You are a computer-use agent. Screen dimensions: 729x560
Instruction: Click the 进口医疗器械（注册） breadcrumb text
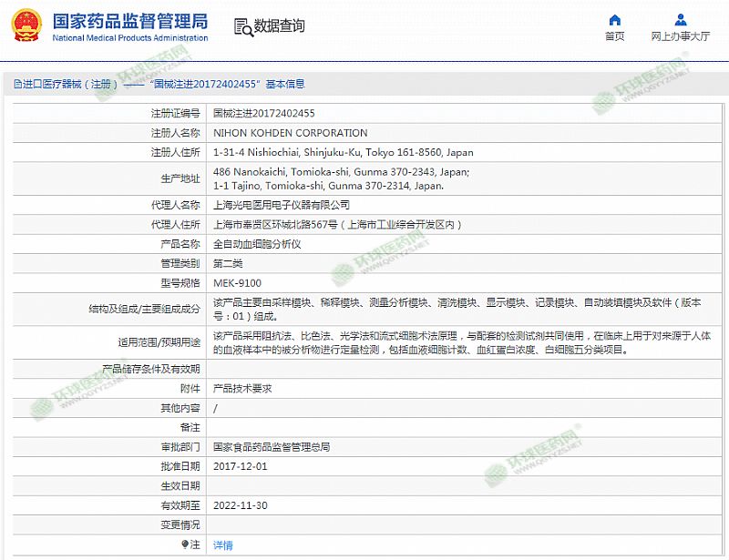point(73,84)
